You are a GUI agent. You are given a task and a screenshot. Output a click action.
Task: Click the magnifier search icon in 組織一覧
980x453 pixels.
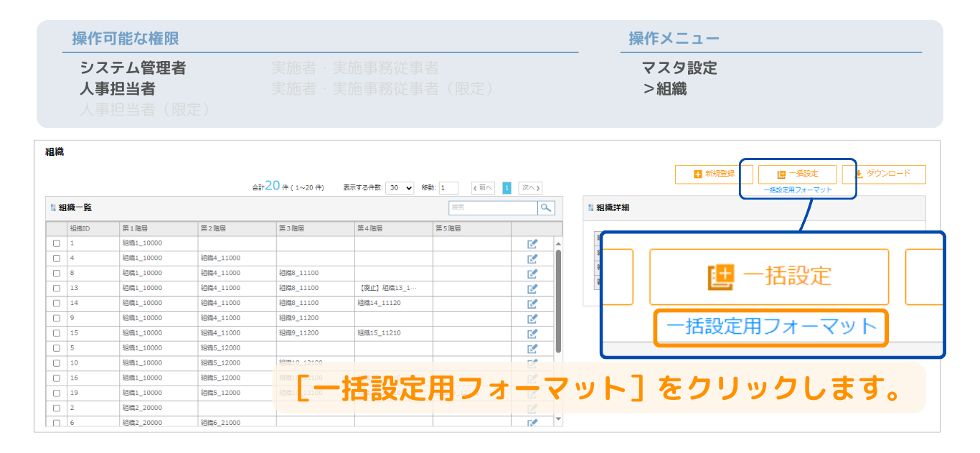pos(546,207)
